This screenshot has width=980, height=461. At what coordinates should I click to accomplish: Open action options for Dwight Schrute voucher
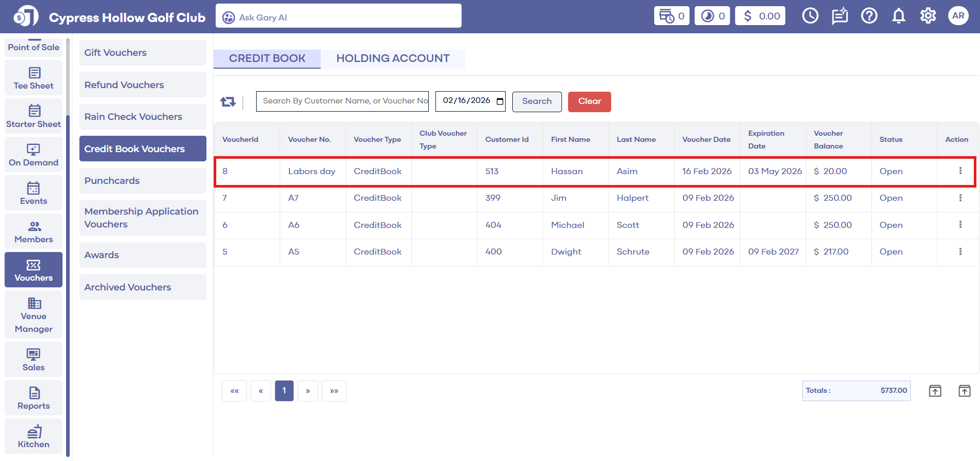coord(960,252)
